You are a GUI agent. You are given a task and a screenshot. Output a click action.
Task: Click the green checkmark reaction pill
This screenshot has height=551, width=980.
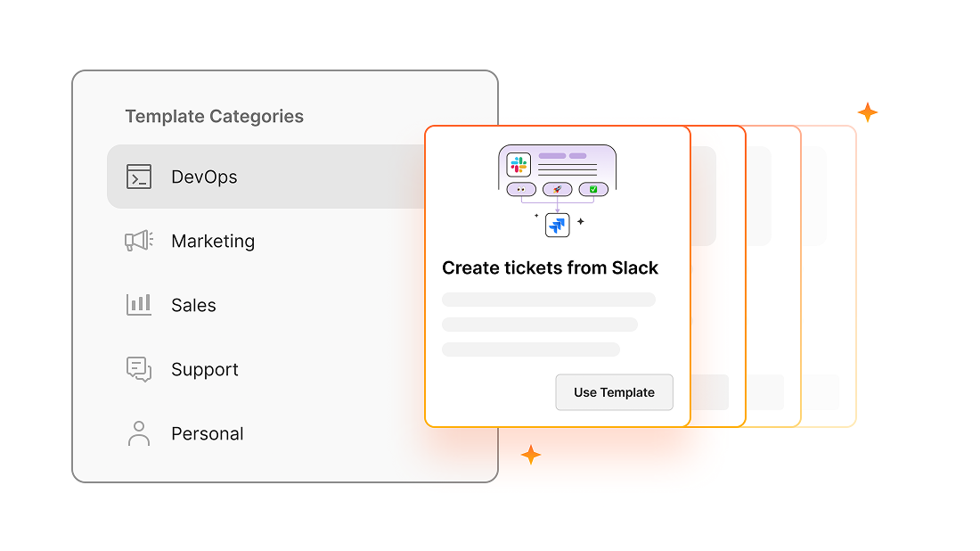point(593,189)
